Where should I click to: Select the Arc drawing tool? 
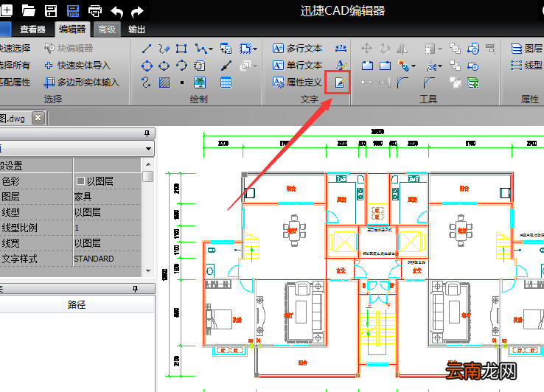181,66
